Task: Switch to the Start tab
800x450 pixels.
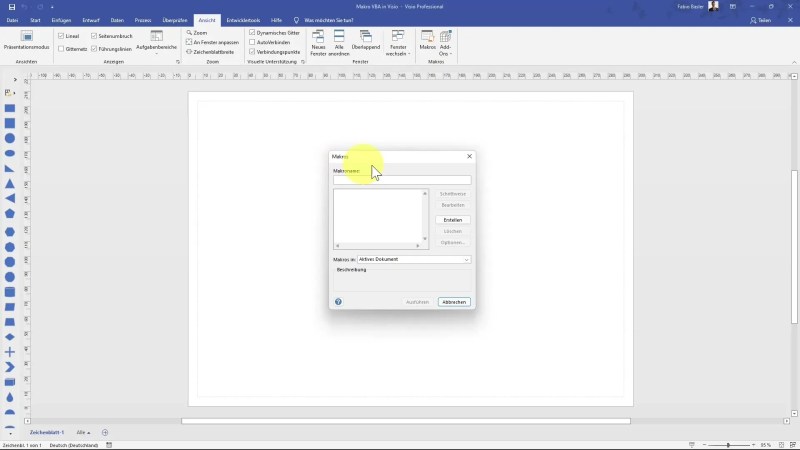Action: tap(35, 20)
